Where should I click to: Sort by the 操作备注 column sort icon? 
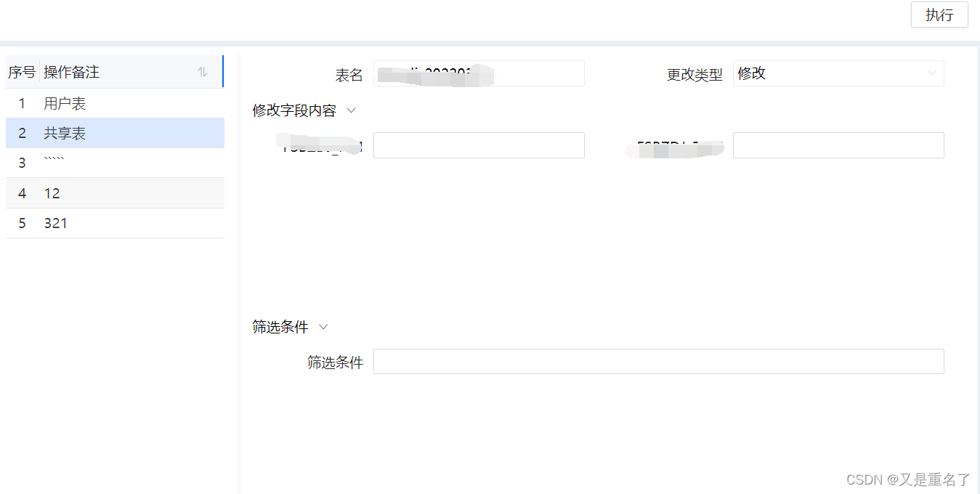tap(203, 72)
